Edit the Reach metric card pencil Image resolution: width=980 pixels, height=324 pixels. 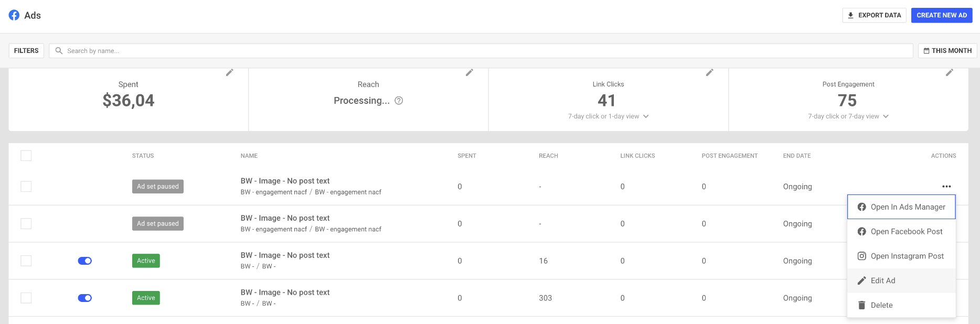pyautogui.click(x=470, y=72)
